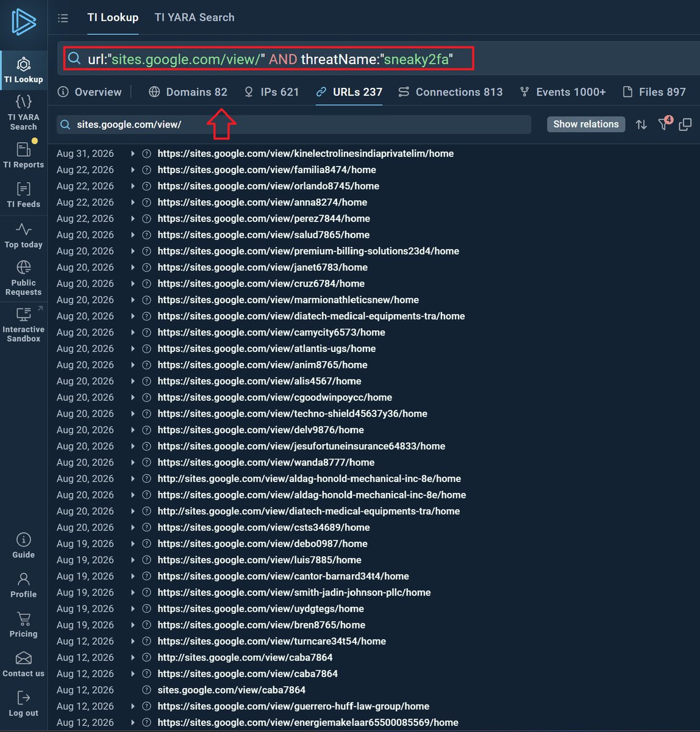Expand the turncare34t54 URL row
This screenshot has height=732, width=700.
click(132, 642)
